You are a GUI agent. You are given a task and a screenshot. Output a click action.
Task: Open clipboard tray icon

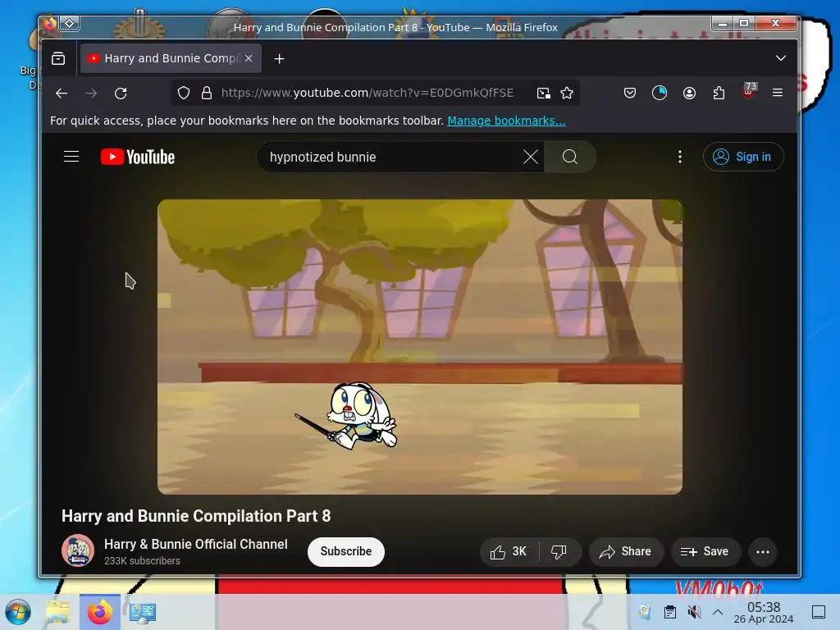click(669, 612)
